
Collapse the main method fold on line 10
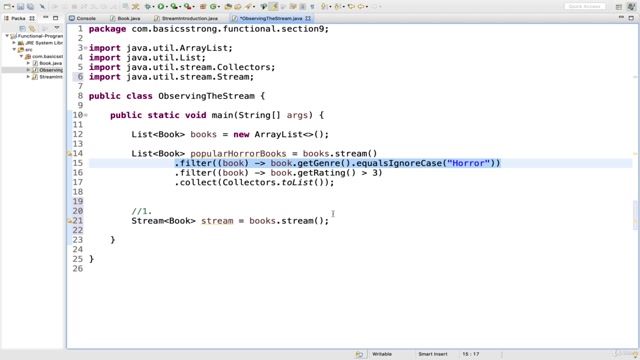pos(86,115)
